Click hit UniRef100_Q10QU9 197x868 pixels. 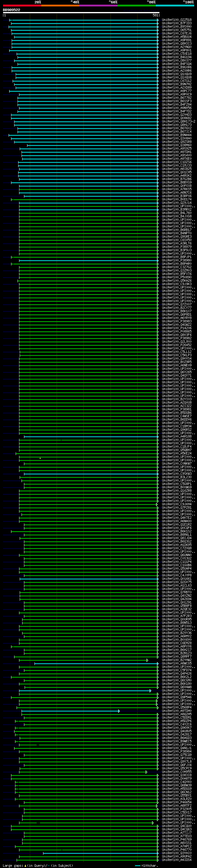(176, 74)
